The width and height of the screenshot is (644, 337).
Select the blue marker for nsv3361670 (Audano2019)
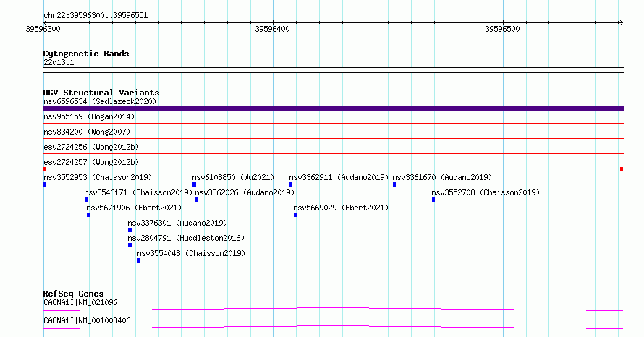pos(394,184)
